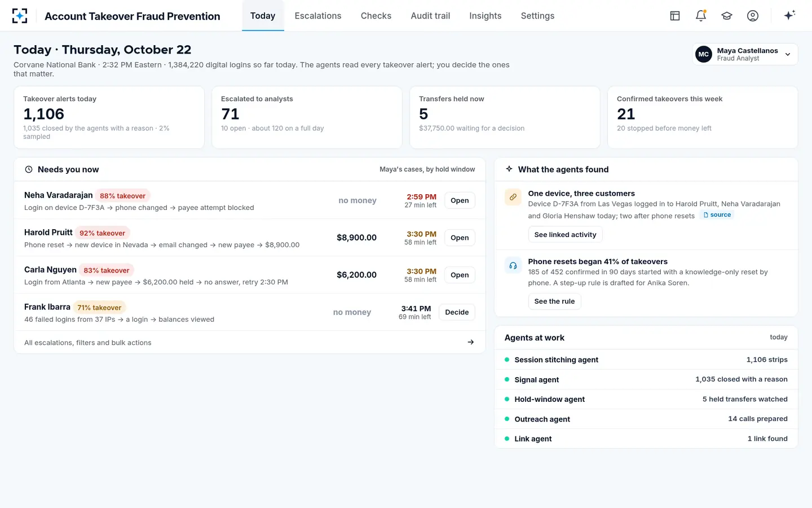View the Insights tab

486,16
